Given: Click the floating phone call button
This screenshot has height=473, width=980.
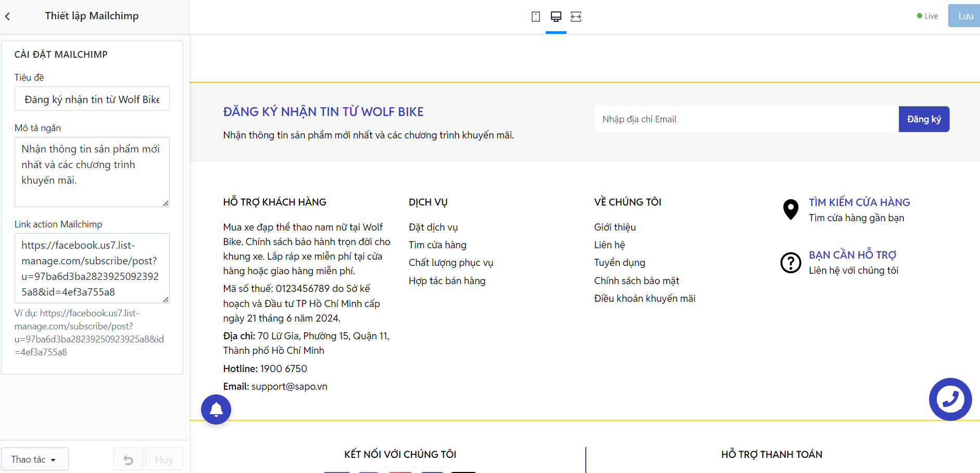Looking at the screenshot, I should [x=950, y=399].
